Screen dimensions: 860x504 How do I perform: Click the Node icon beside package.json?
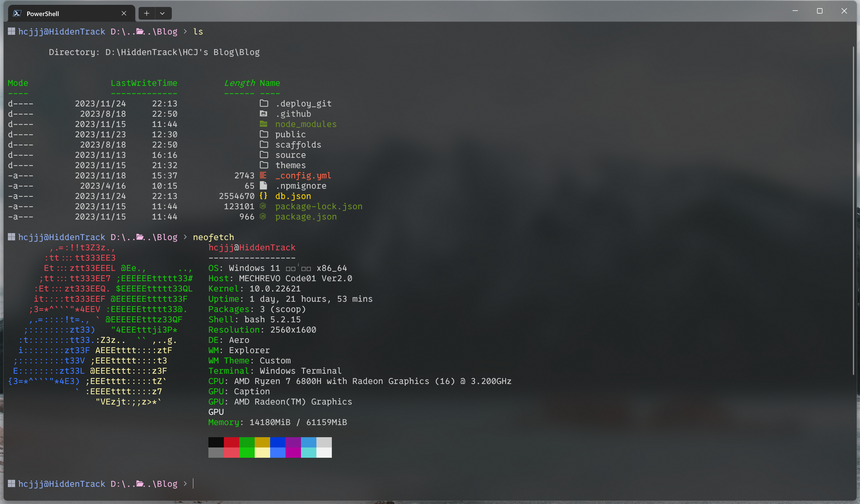[x=263, y=216]
